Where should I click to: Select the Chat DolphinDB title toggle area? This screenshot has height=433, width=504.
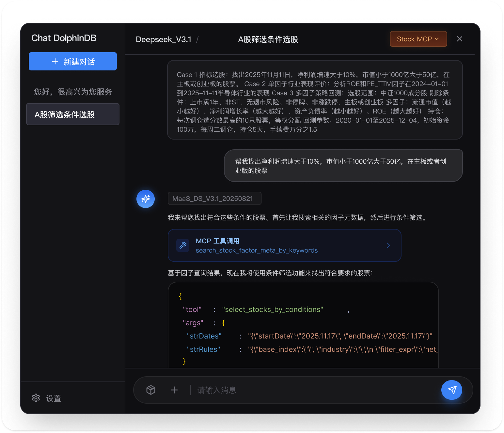tap(64, 38)
